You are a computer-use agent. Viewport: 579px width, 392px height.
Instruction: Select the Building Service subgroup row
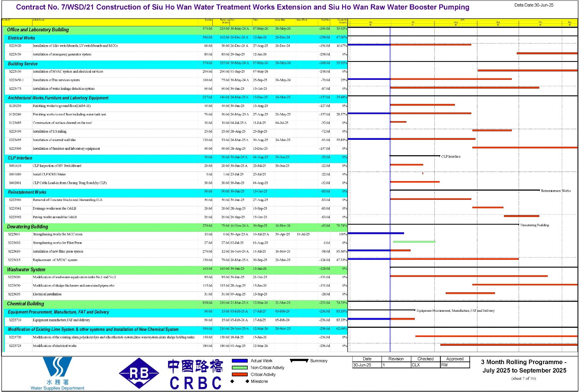pos(175,64)
